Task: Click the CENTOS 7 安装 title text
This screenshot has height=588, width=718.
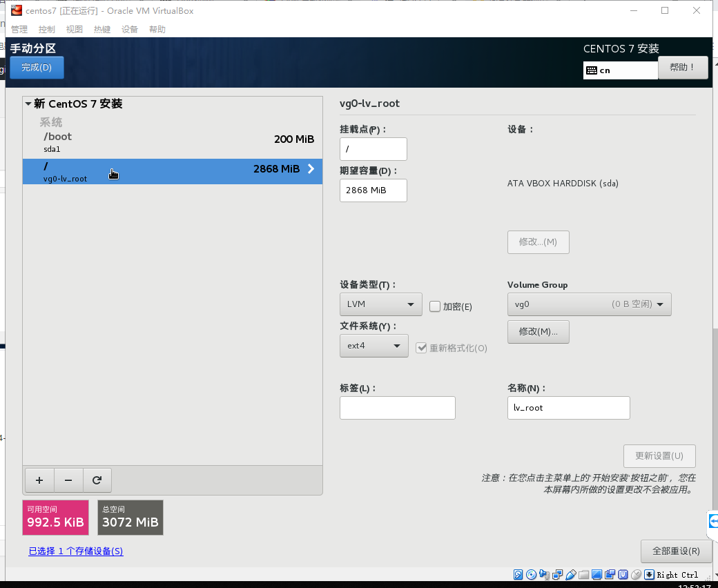Action: point(621,49)
